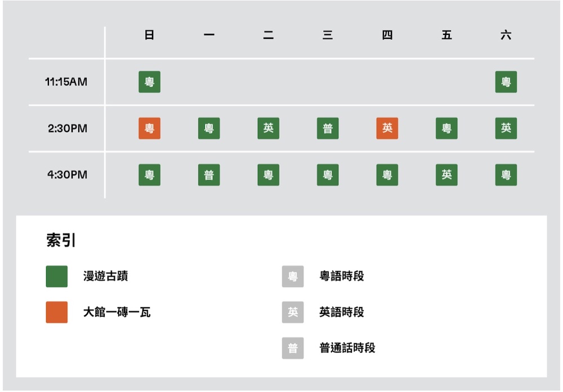Pick the Monday 4:30PM Putonghua session

point(209,175)
